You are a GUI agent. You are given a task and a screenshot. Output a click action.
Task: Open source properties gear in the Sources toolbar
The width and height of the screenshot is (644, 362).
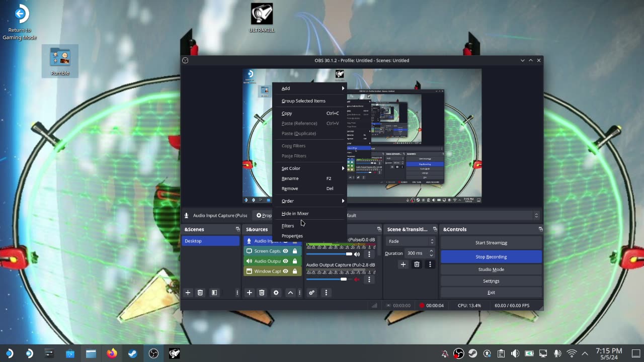(x=276, y=293)
